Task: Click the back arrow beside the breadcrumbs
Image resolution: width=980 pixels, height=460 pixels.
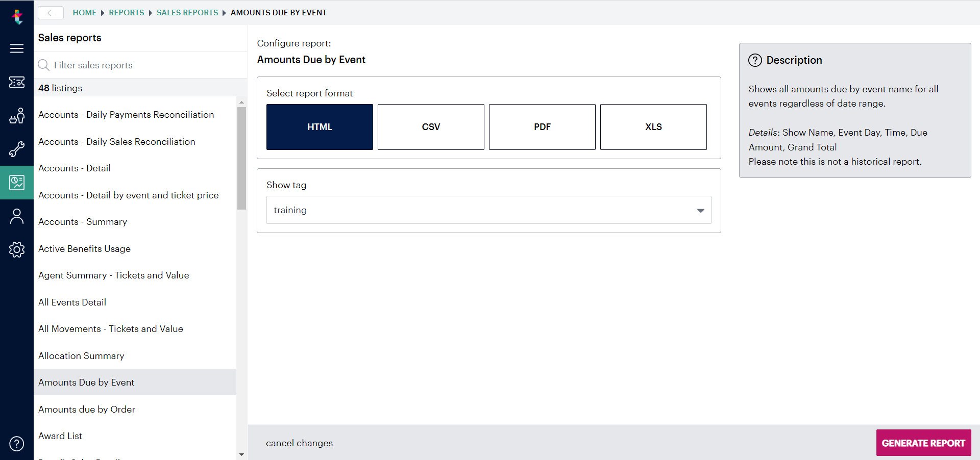Action: point(51,13)
